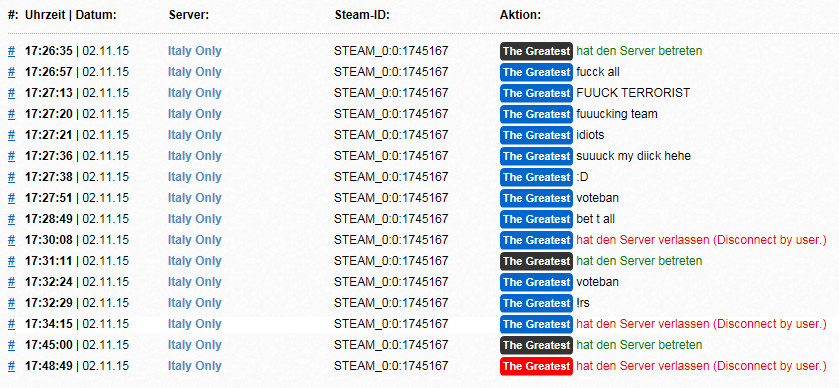Select Italy Only server link at 17:27:13
The height and width of the screenshot is (388, 839).
[195, 93]
